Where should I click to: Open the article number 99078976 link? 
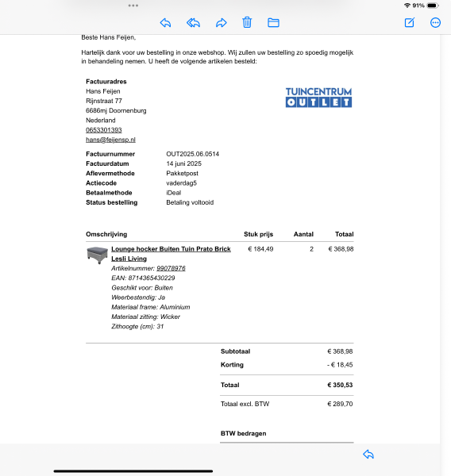click(171, 268)
